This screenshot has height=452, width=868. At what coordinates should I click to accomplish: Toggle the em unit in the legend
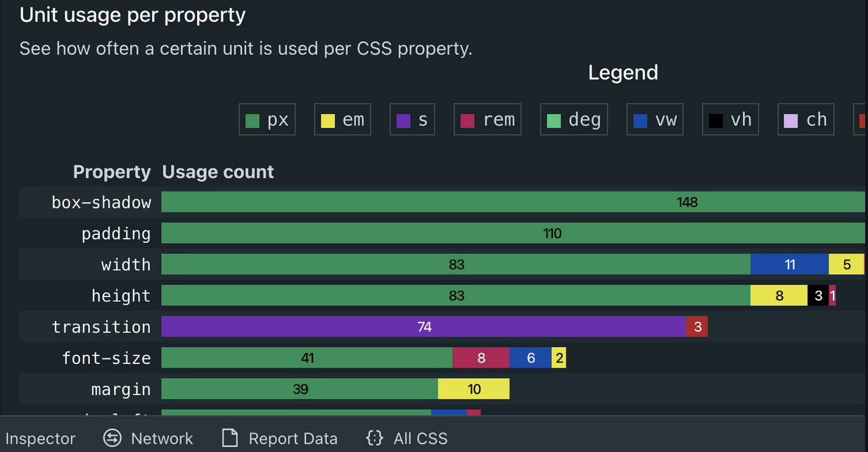pos(343,120)
